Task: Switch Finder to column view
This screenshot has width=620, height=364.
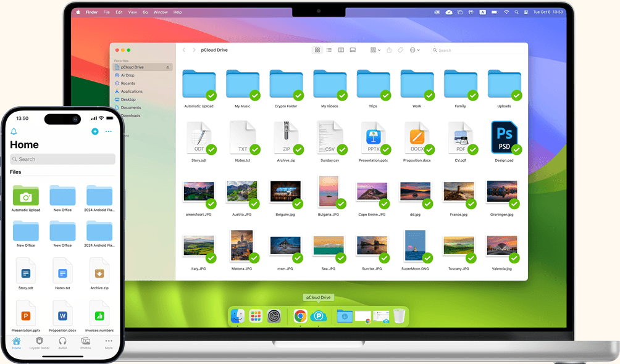Action: pos(341,50)
